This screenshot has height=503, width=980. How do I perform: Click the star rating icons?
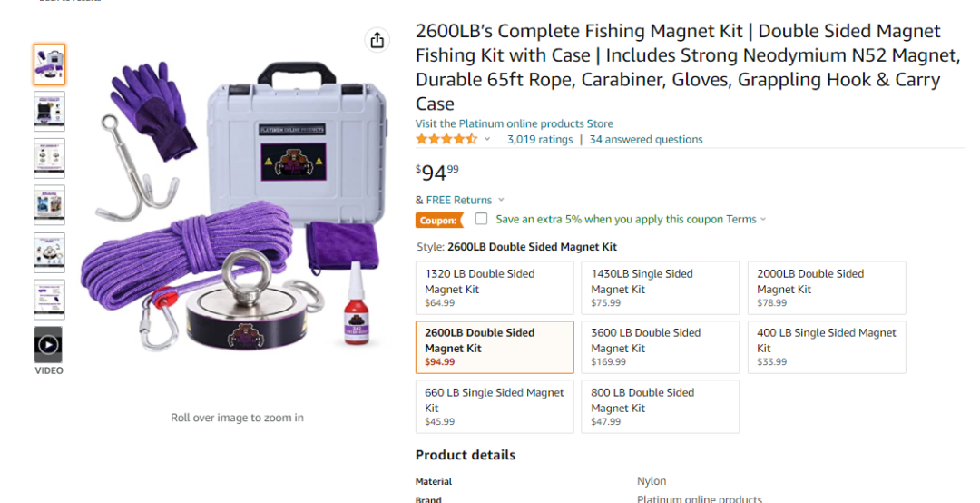pos(446,140)
